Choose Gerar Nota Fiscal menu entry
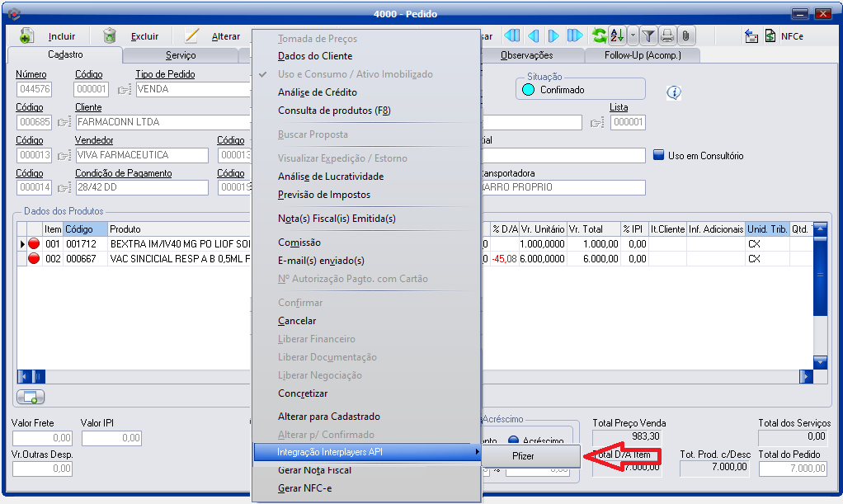 [314, 470]
